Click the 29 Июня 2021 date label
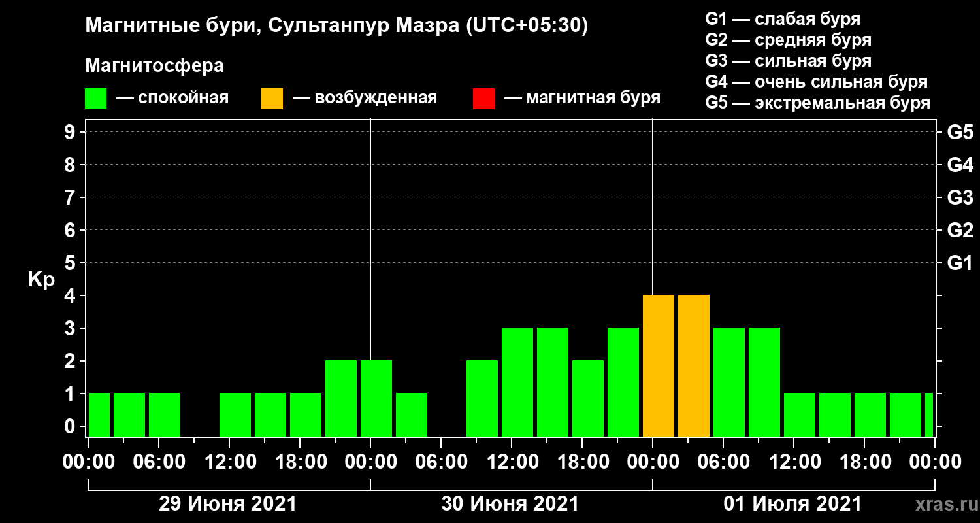The width and height of the screenshot is (980, 523). click(228, 504)
